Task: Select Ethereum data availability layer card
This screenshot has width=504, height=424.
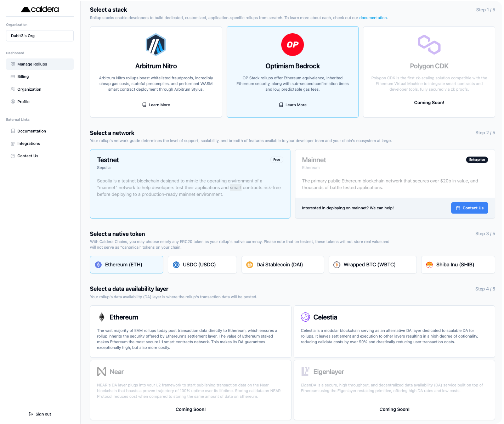Action: point(191,332)
